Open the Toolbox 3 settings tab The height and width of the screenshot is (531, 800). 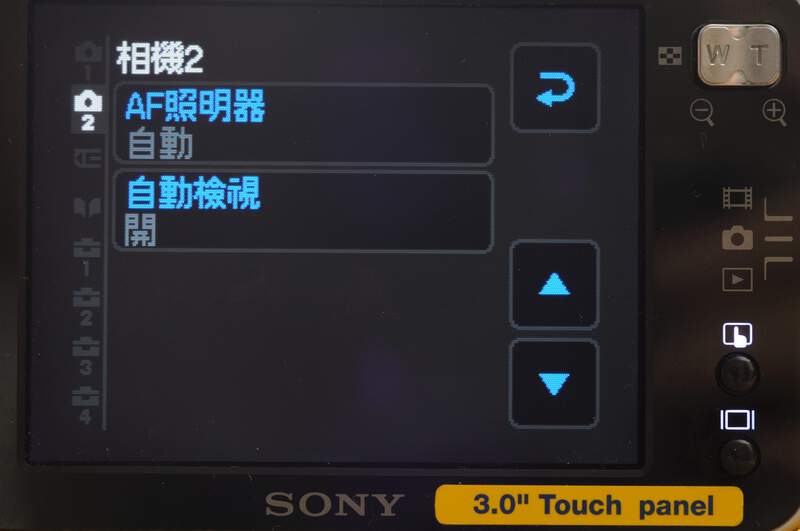click(x=86, y=356)
